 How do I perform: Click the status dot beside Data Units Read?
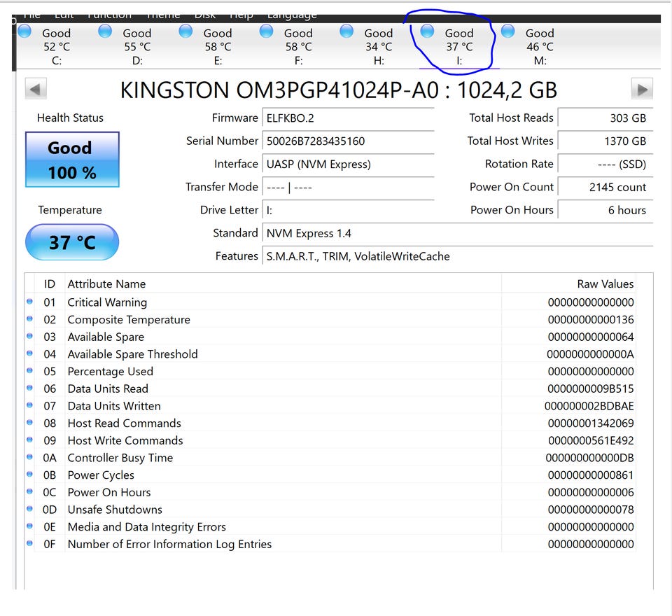[29, 388]
